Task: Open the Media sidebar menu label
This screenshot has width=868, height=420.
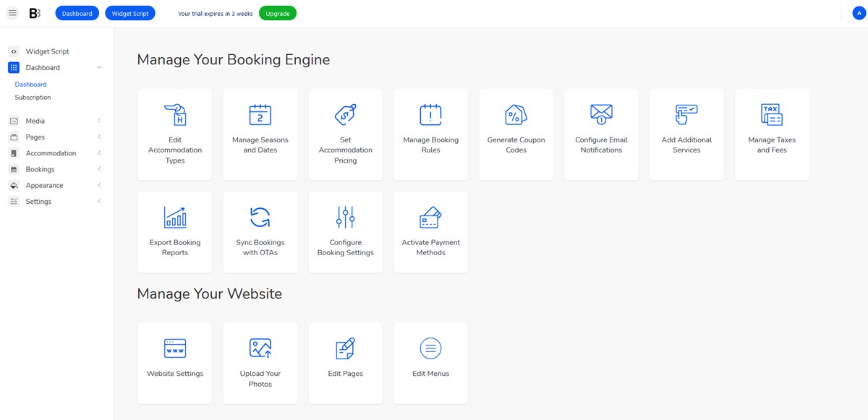Action: [35, 121]
